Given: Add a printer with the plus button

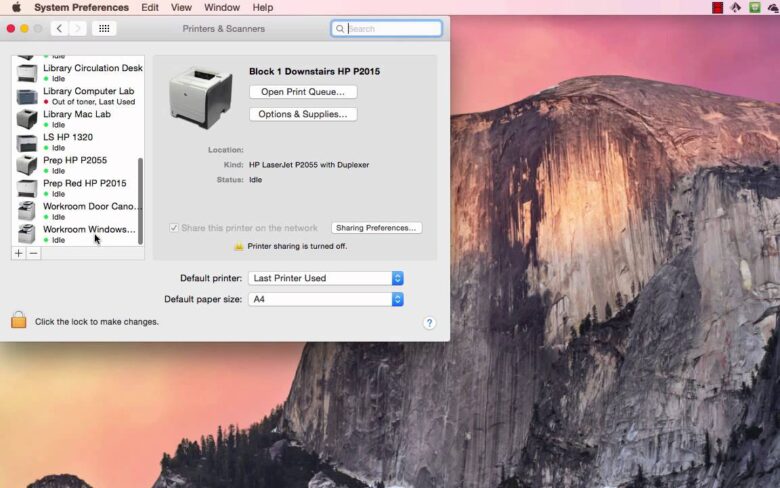Looking at the screenshot, I should coord(18,253).
